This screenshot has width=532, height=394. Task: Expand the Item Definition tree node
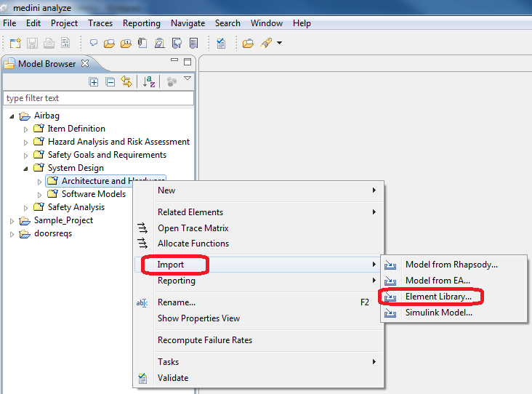(x=26, y=129)
